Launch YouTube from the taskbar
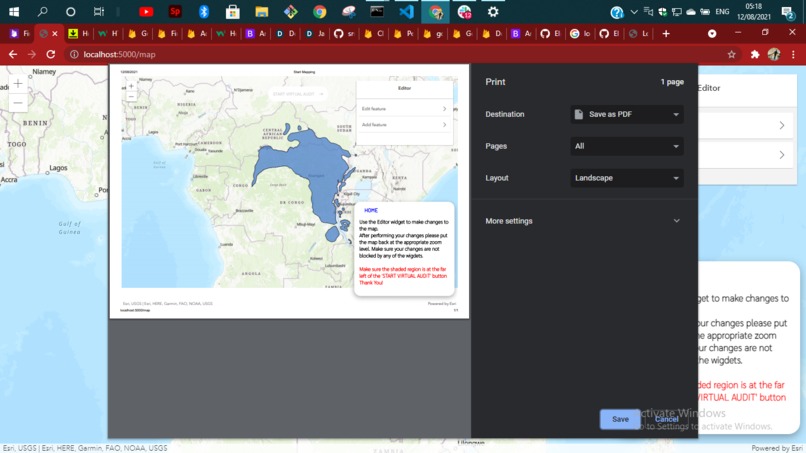The width and height of the screenshot is (806, 453). click(146, 11)
